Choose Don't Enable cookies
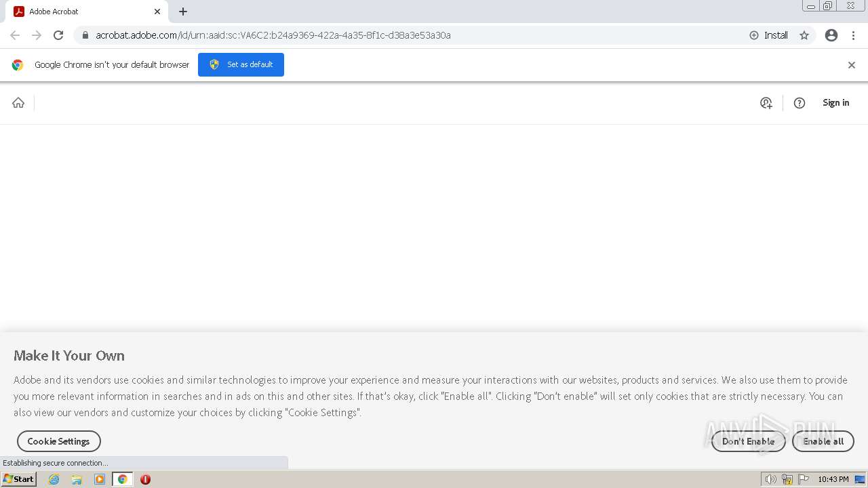The height and width of the screenshot is (488, 868). 748,441
